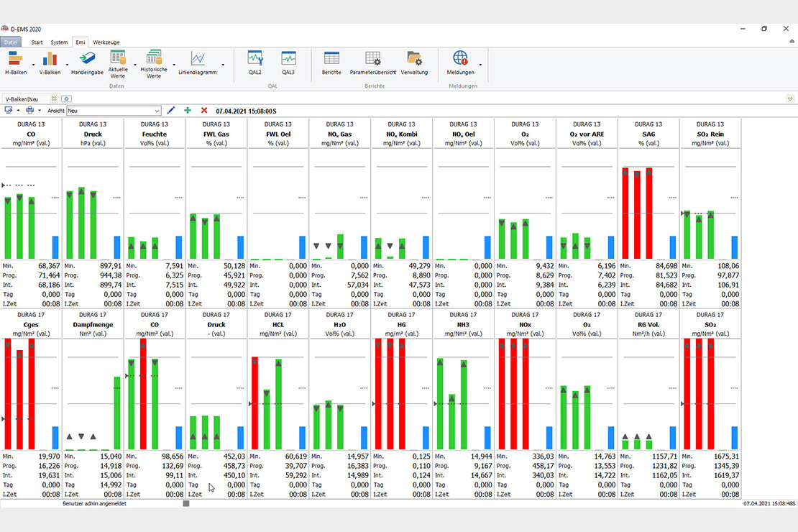The image size is (798, 532).
Task: Open the Liniendiagramm chart
Action: [198, 63]
